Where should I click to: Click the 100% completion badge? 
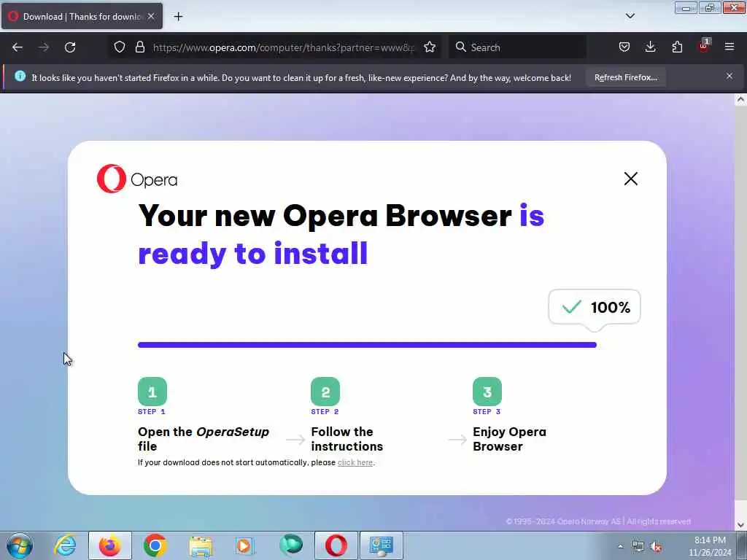(x=595, y=307)
